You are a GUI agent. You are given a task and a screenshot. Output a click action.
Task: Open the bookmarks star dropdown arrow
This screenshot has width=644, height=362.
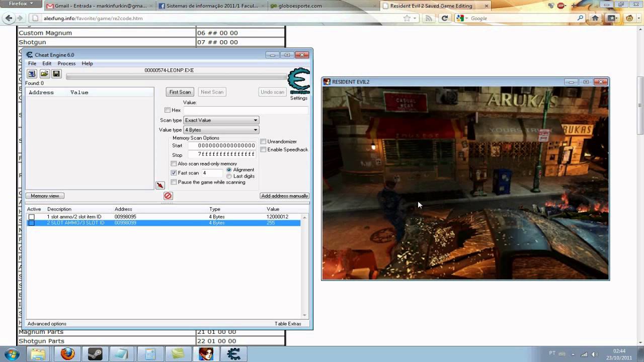point(415,19)
